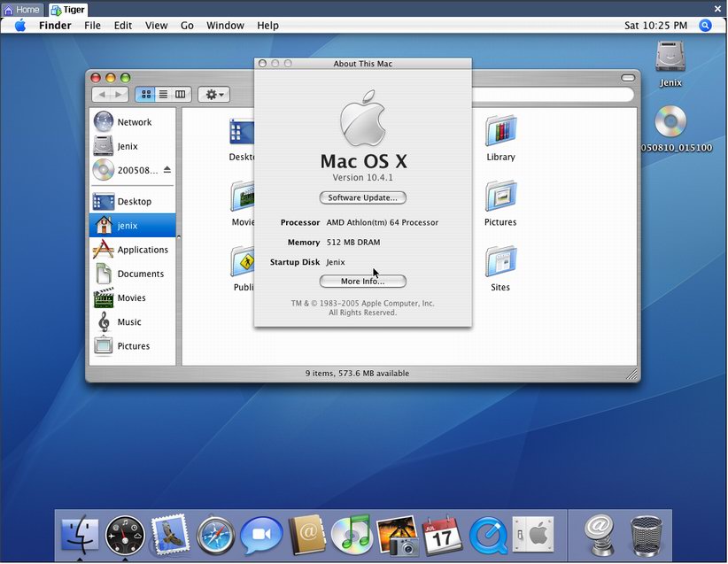
Task: Click the @ spring website icon in Dock
Action: (x=600, y=534)
